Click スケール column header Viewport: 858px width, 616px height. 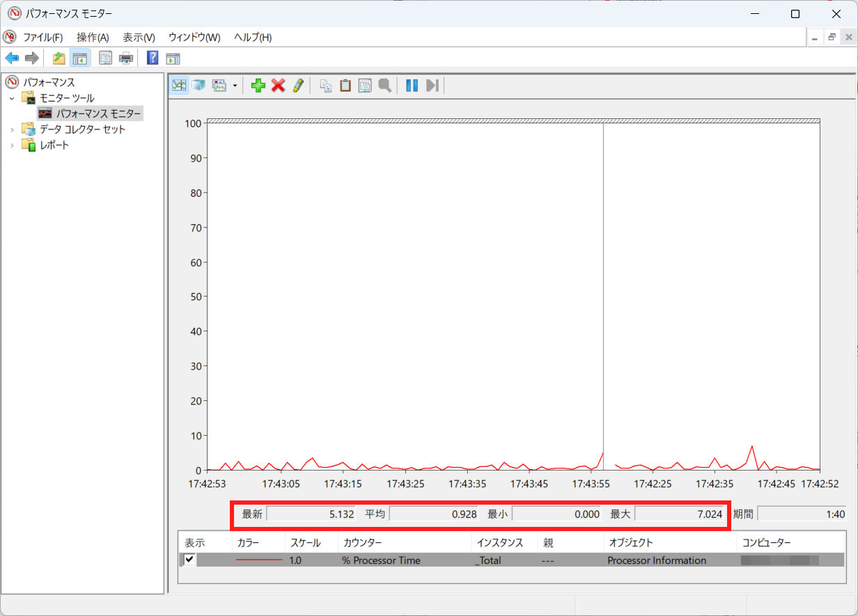pos(306,542)
